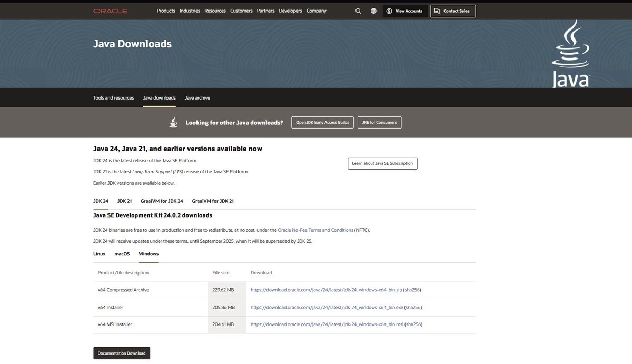The width and height of the screenshot is (632, 364).
Task: Open the search magnifier icon
Action: pos(358,11)
